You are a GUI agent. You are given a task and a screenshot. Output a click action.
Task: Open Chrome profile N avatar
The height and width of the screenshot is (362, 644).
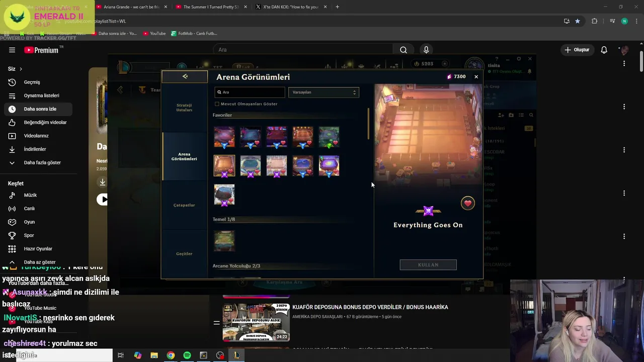coord(624,21)
